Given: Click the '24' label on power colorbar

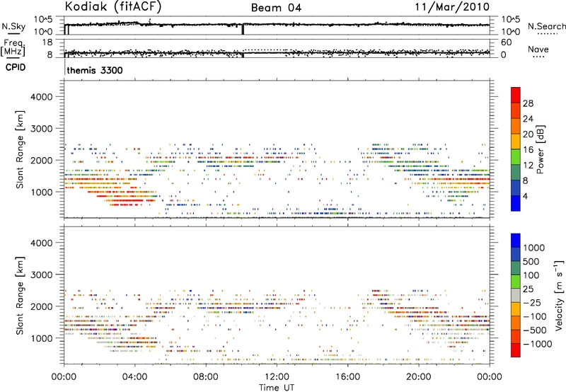Looking at the screenshot, I should [528, 119].
